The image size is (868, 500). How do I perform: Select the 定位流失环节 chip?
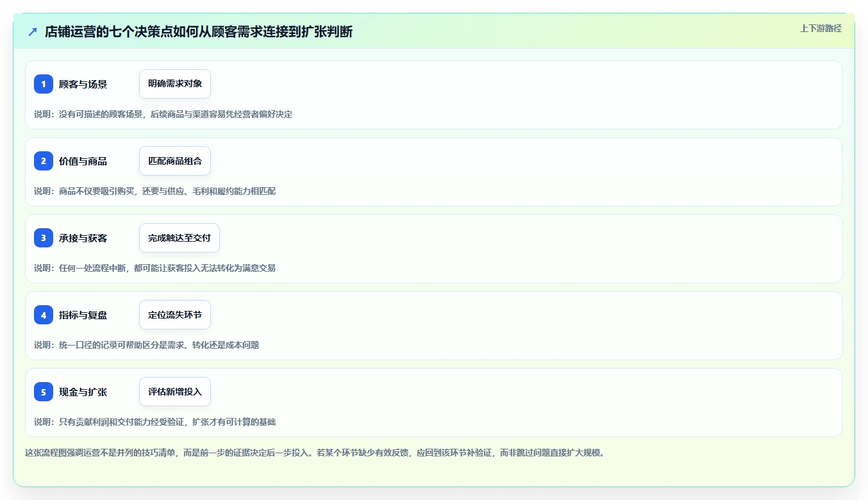tap(175, 315)
